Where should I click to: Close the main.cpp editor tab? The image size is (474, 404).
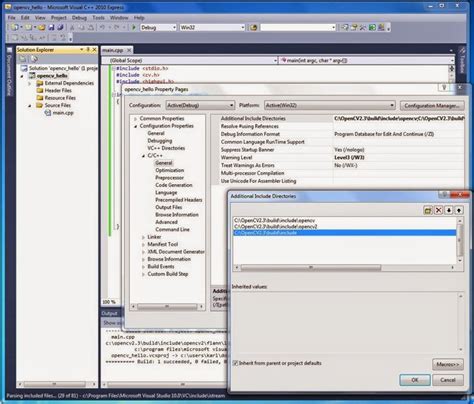[129, 50]
